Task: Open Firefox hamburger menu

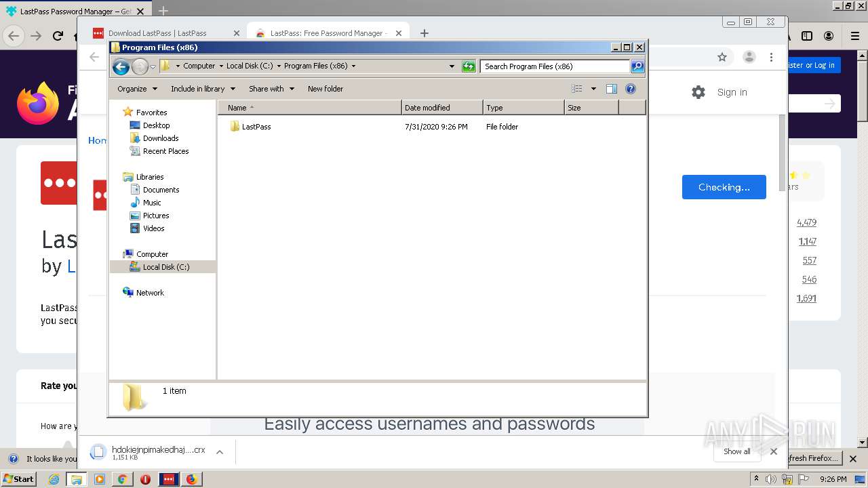Action: pyautogui.click(x=855, y=36)
